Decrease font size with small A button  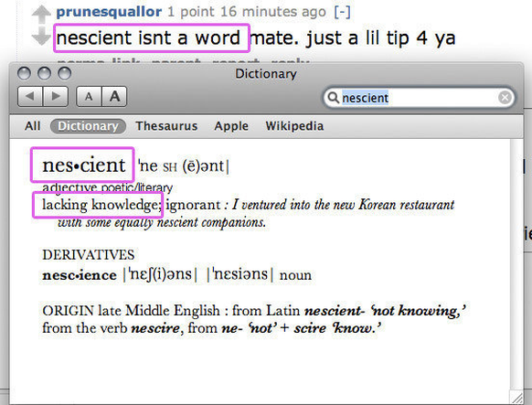[x=89, y=97]
